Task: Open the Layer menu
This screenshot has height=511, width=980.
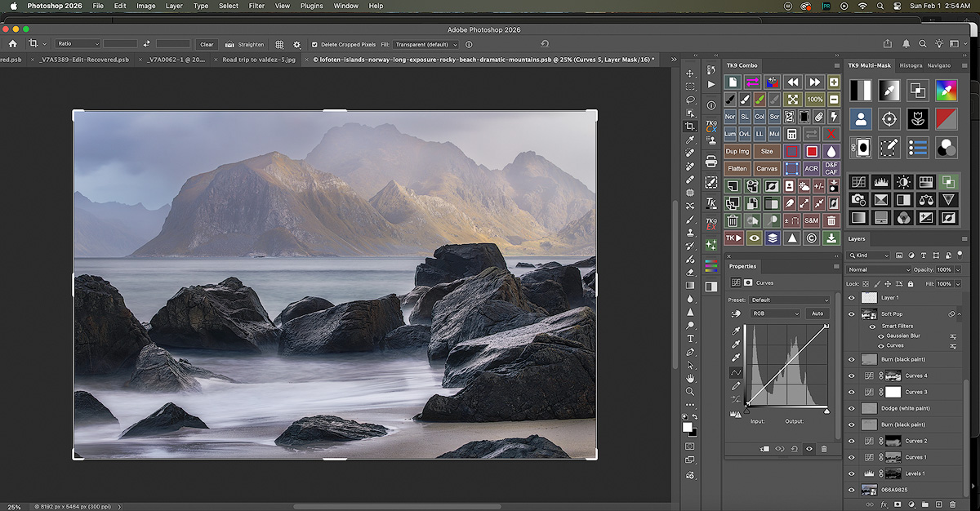Action: tap(174, 6)
